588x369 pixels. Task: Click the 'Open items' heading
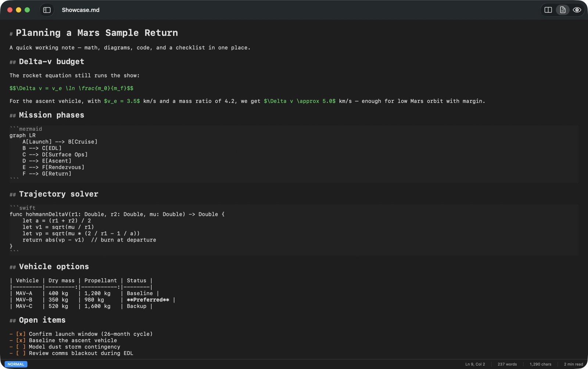(42, 320)
